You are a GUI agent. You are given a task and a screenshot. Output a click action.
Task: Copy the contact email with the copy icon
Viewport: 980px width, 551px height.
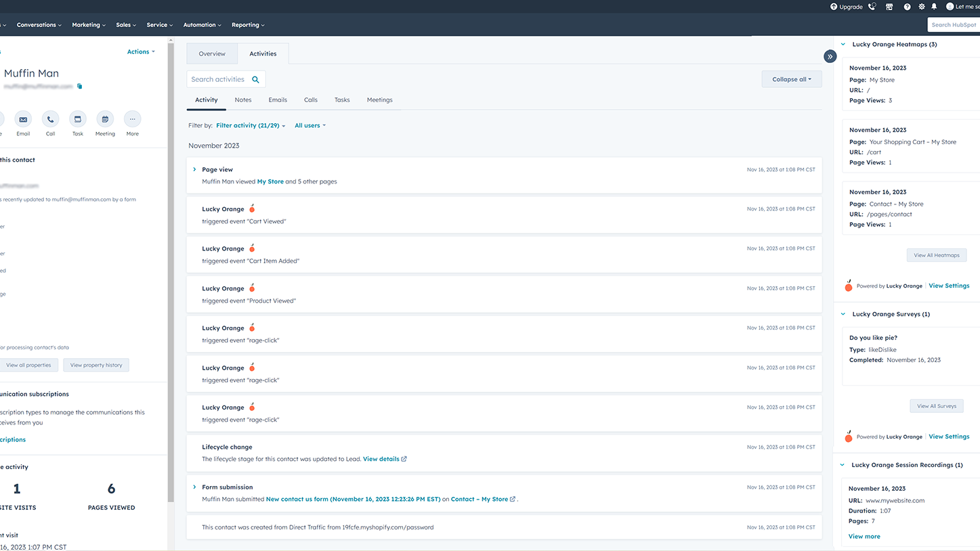(80, 87)
